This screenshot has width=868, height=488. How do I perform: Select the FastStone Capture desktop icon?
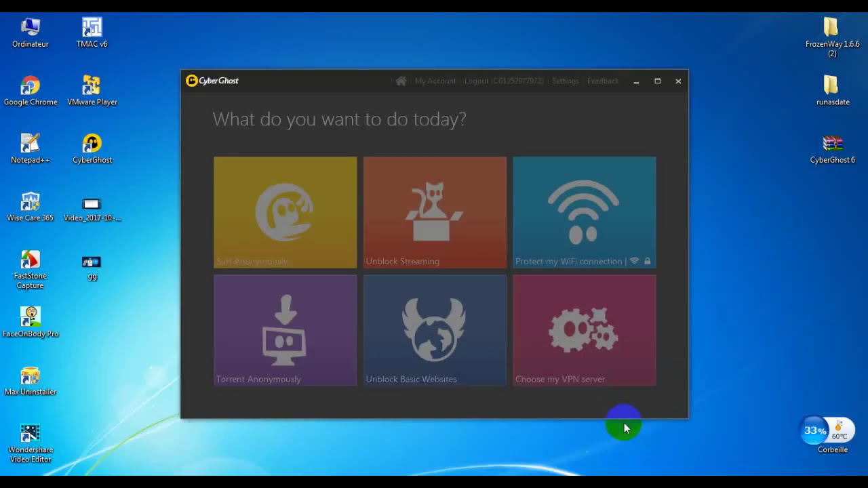pos(31,269)
